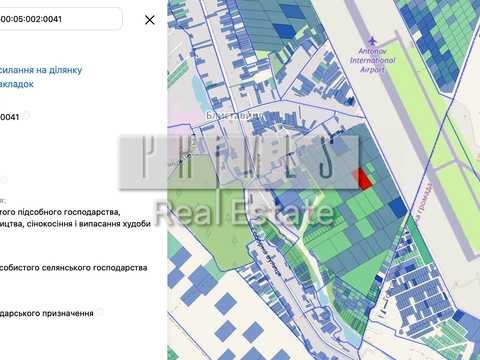Viewport: 480px width, 360px height.
Task: Click the info icon after 'дарського призначення'
Action: click(100, 312)
